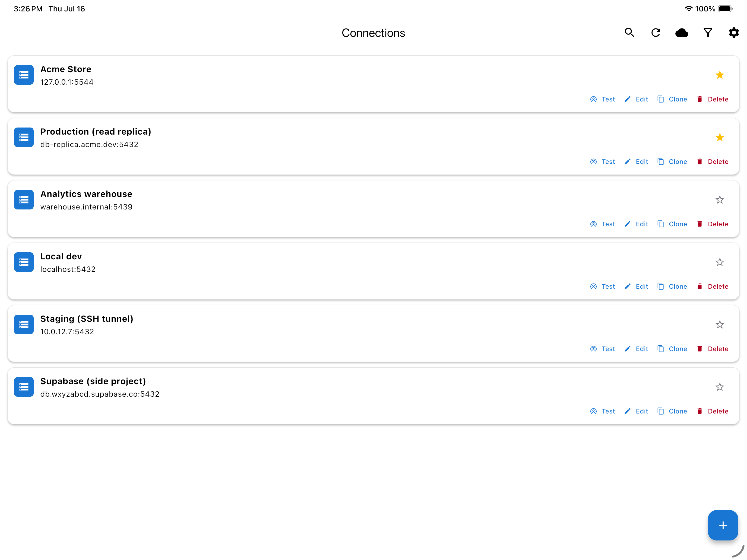
Task: Delete the Staging (SSH tunnel) connection
Action: (x=713, y=349)
